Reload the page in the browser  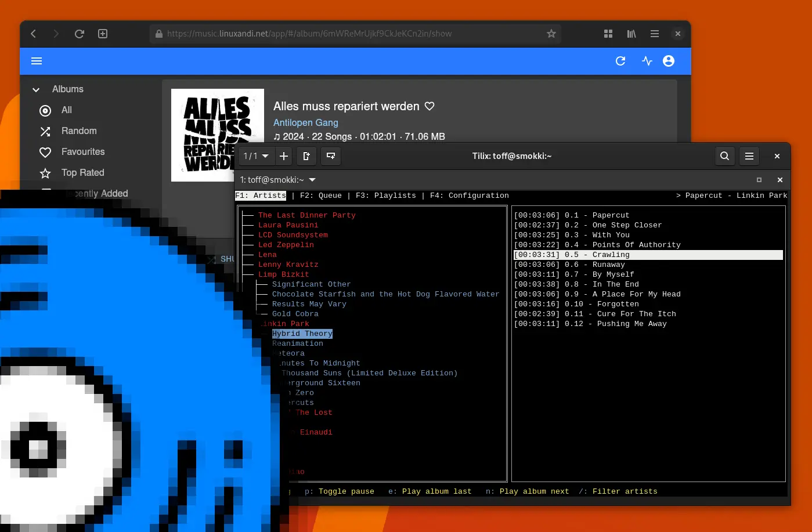click(80, 34)
